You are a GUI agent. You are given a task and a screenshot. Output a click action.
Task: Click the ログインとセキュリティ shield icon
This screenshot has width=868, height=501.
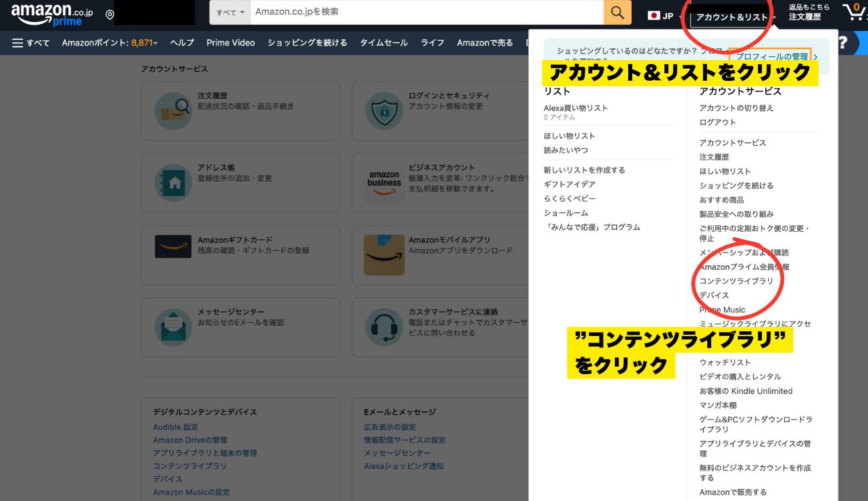tap(384, 110)
